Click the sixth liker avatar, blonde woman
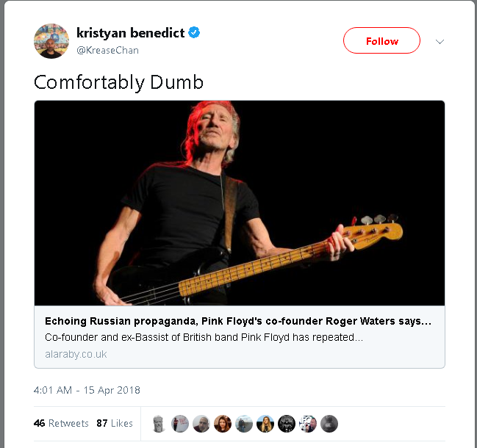Screen dimensions: 477x448 pyautogui.click(x=265, y=423)
